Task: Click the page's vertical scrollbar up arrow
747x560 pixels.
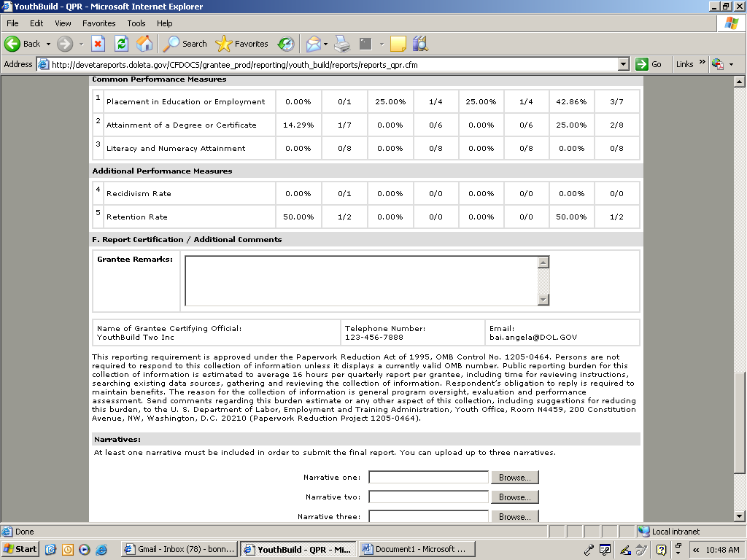Action: (740, 81)
